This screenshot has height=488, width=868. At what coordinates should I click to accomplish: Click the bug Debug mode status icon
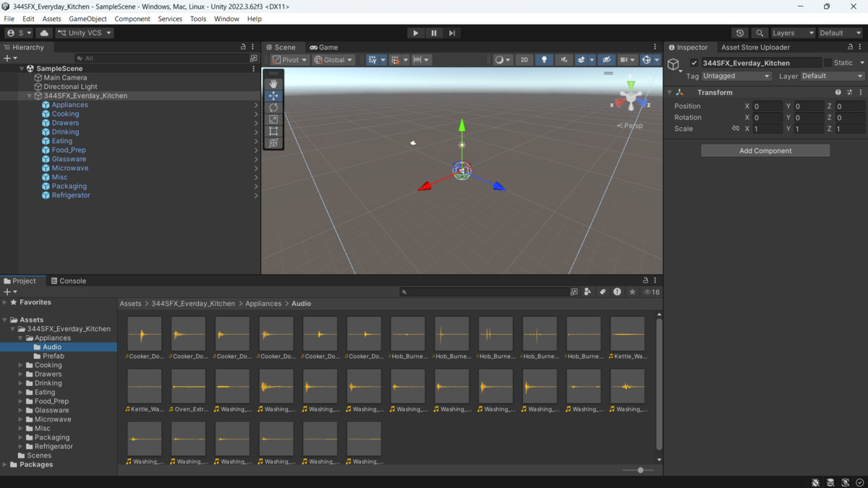[816, 482]
